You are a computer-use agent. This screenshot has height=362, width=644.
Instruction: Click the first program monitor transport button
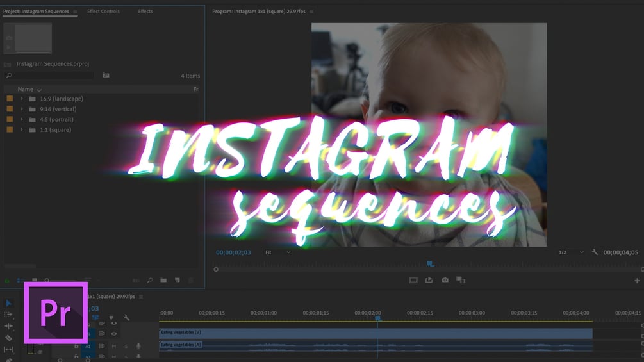pyautogui.click(x=413, y=280)
